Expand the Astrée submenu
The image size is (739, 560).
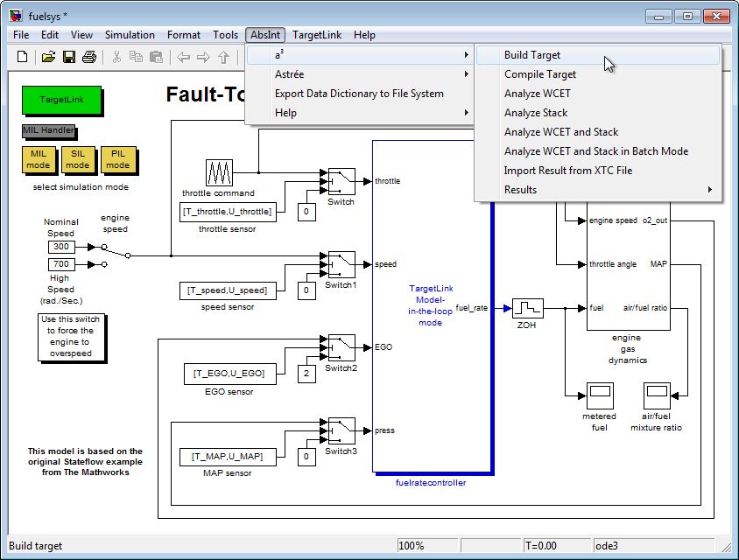(x=360, y=74)
